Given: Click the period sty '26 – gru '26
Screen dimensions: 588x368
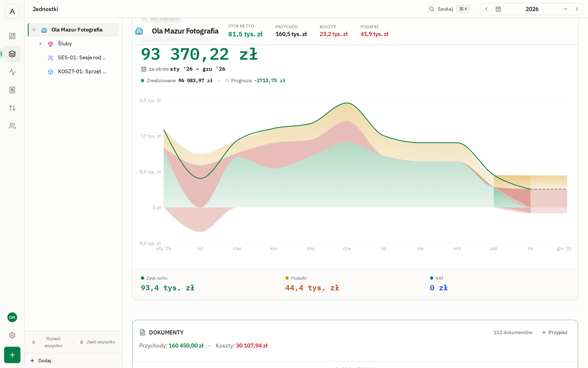Looking at the screenshot, I should (198, 69).
